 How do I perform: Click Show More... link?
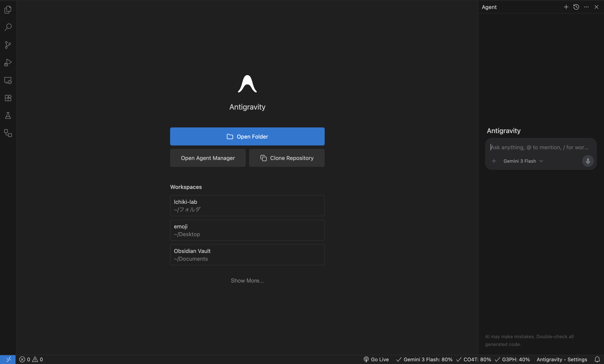click(247, 280)
